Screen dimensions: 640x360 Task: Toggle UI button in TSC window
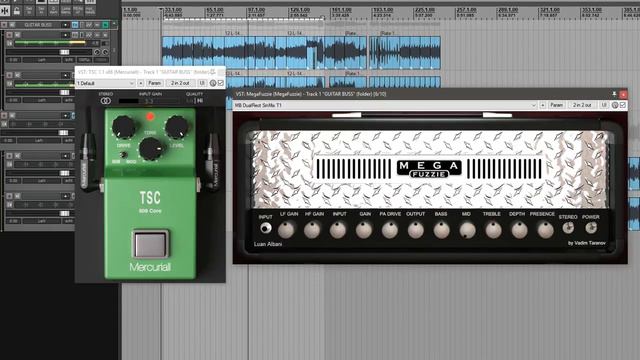tap(202, 83)
